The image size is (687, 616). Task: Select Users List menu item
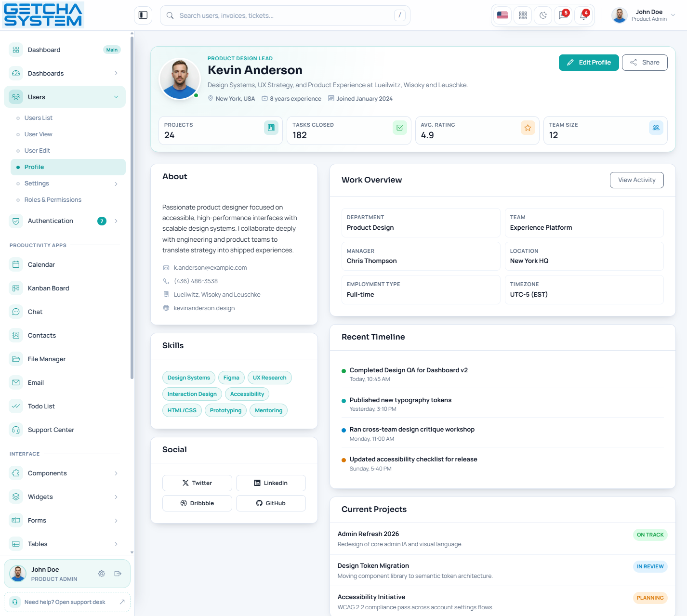pos(39,118)
